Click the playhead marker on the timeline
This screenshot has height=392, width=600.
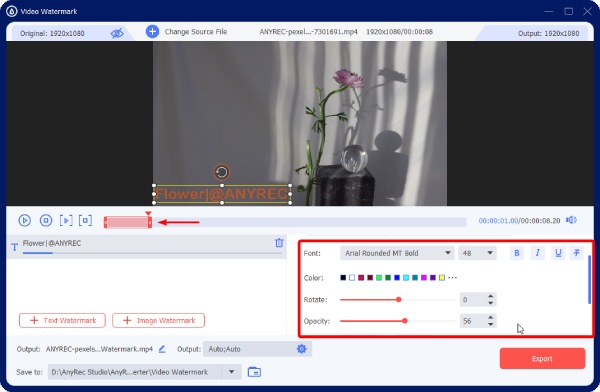pos(148,214)
